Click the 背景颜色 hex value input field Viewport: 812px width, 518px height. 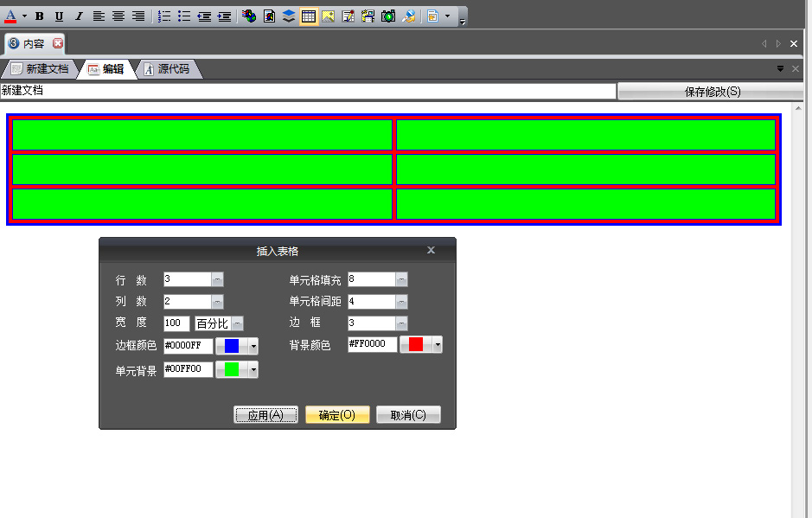[372, 344]
